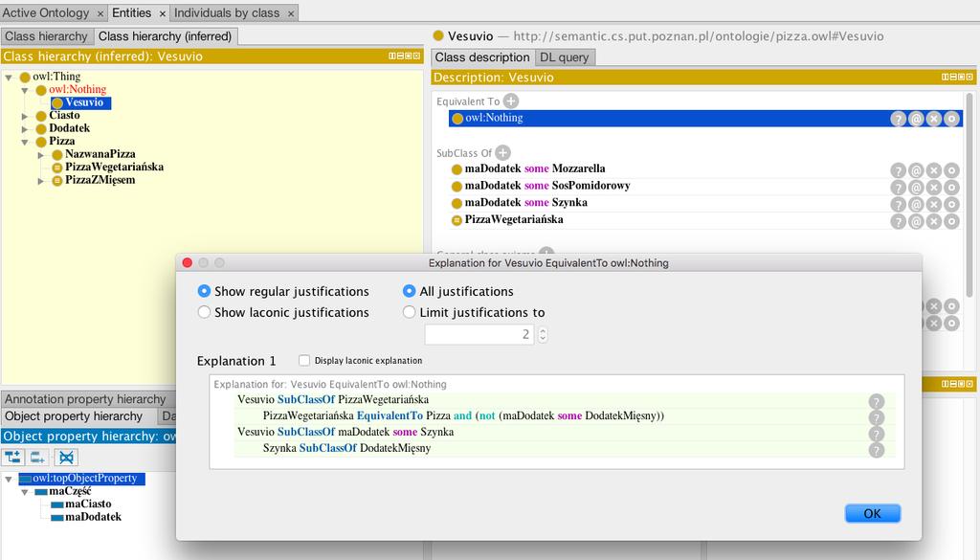Edit the owl:Nothing equivalent axiom
980x560 pixels.
(x=951, y=119)
